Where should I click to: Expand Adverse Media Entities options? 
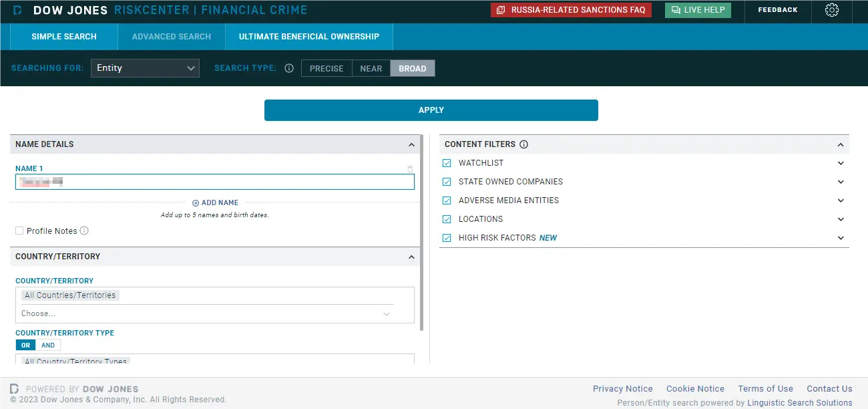841,200
